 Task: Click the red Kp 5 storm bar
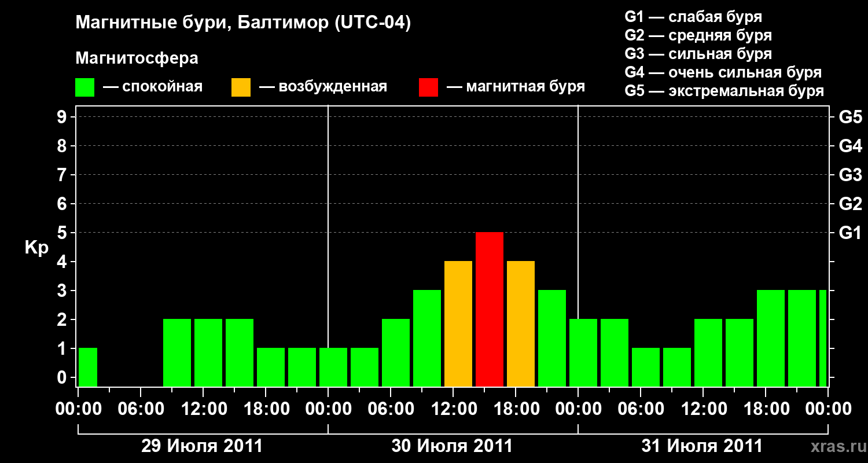tap(490, 310)
